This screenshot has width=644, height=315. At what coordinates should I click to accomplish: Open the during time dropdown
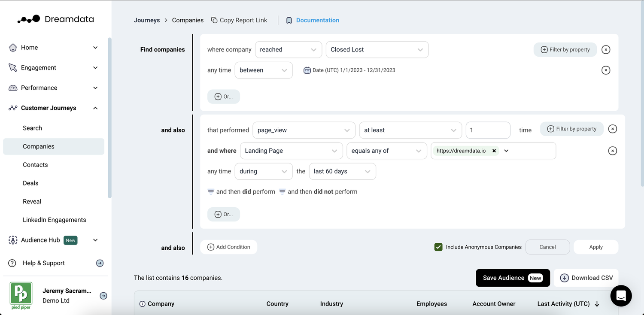[264, 171]
